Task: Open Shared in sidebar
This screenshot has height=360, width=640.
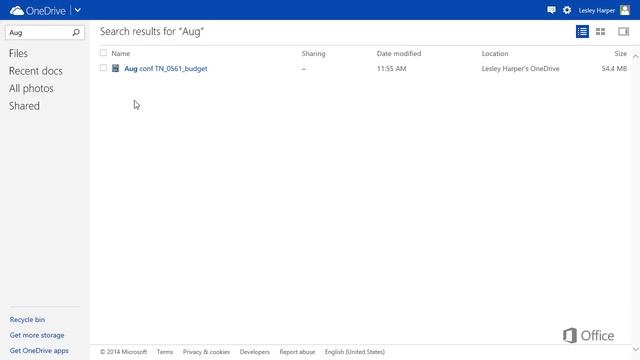Action: click(x=24, y=106)
